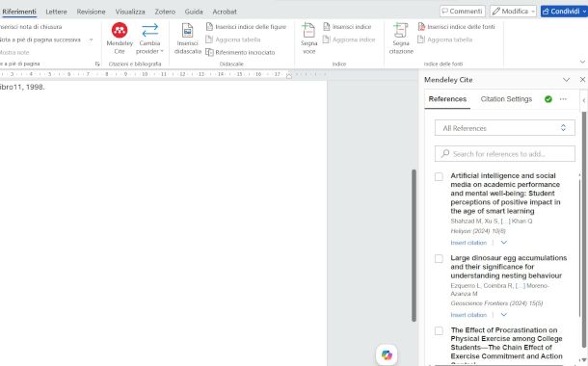The image size is (588, 366).
Task: Click Aggiorna indice button
Action: [x=349, y=39]
